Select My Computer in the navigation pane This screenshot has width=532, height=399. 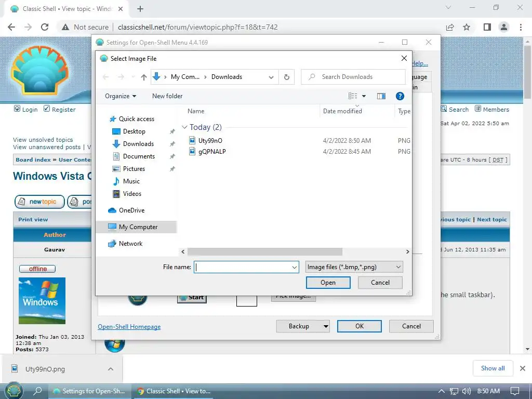(x=136, y=227)
